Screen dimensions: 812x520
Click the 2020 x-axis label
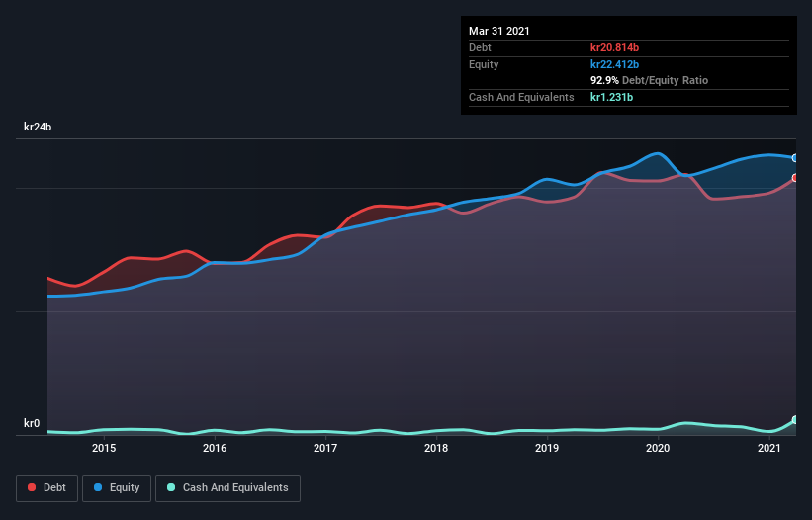(x=658, y=448)
